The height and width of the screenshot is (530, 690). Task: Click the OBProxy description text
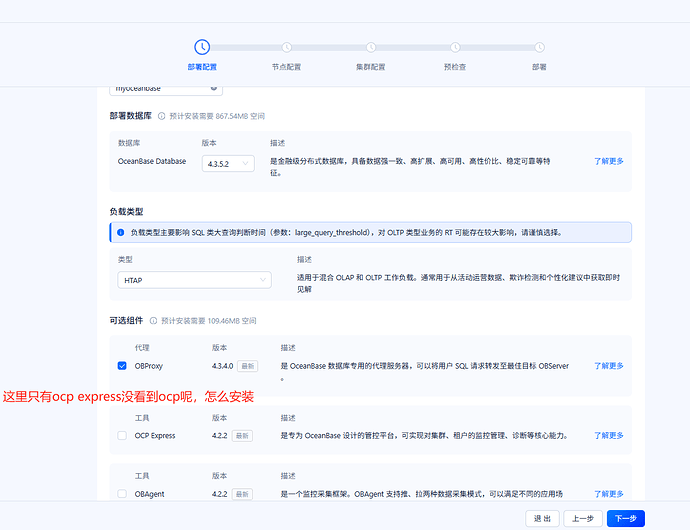(425, 372)
